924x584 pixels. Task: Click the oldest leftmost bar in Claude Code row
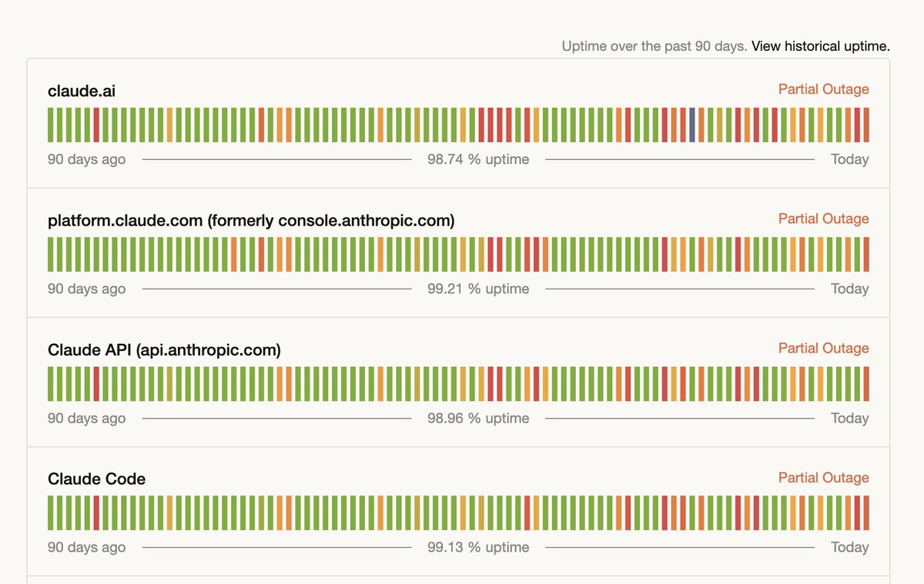point(51,512)
